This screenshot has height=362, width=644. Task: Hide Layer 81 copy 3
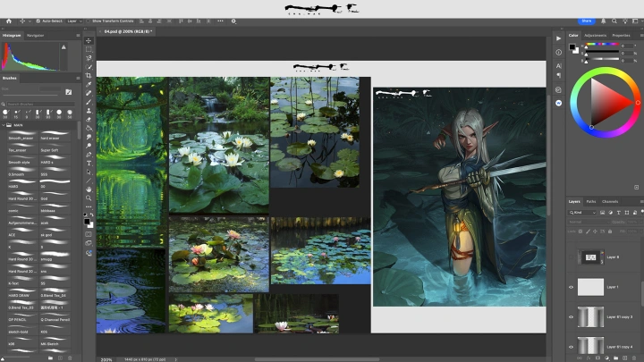(x=571, y=316)
